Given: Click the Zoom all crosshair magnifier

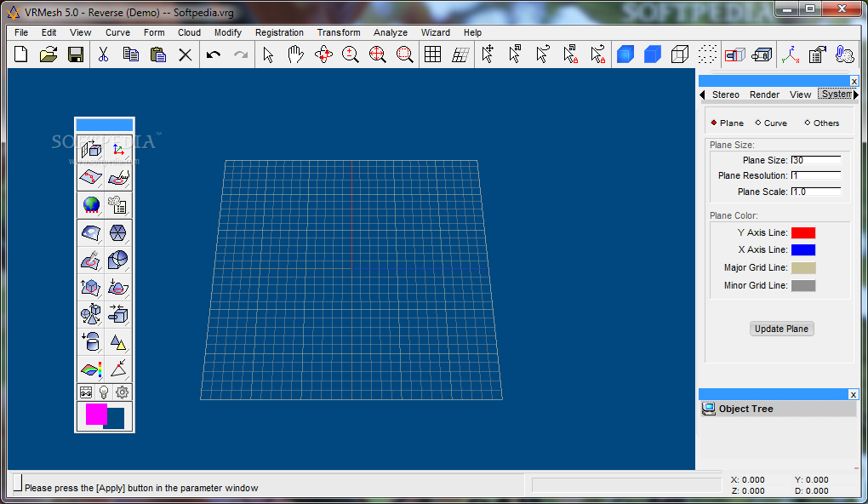Looking at the screenshot, I should 378,54.
